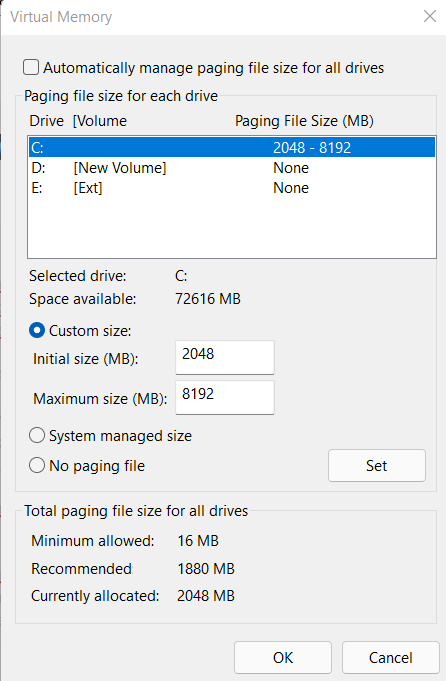The width and height of the screenshot is (446, 681).
Task: Focus the Initial size field showing 2048
Action: click(225, 357)
